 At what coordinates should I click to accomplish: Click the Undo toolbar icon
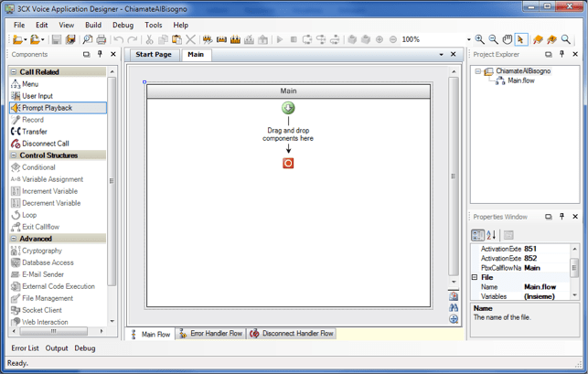click(x=119, y=39)
